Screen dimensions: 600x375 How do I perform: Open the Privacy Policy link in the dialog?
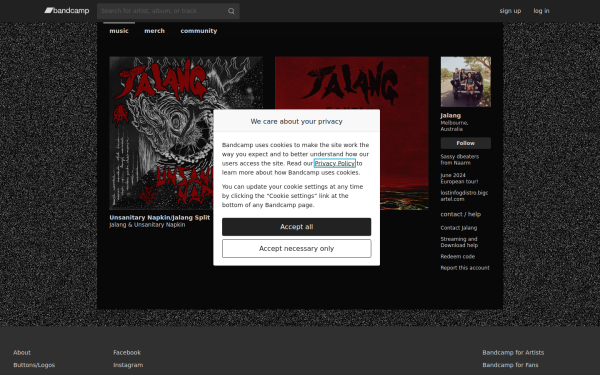click(335, 163)
